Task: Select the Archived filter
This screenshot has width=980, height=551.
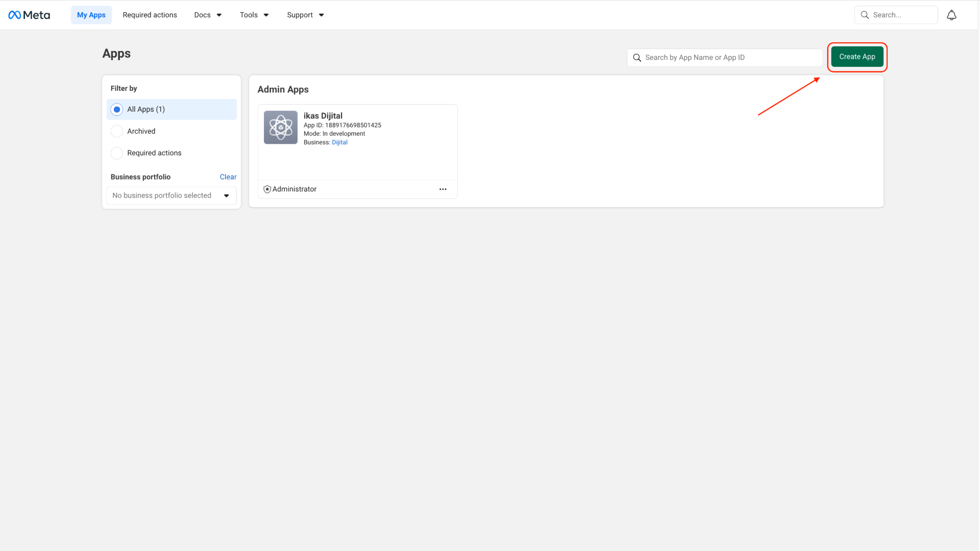Action: 171,131
